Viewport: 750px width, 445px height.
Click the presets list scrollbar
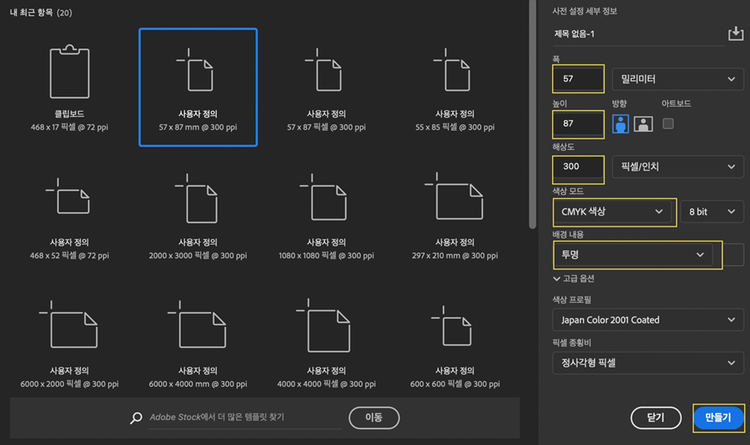(532, 115)
